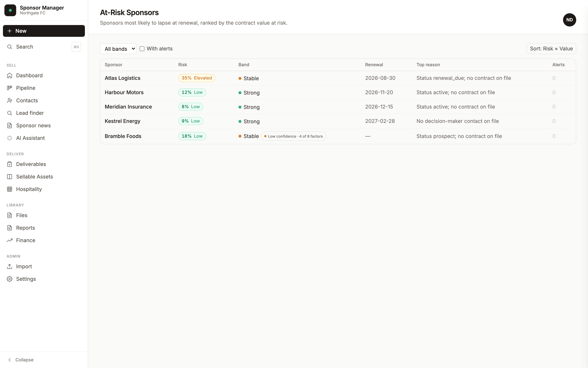Open the ND user avatar
Screen dimensions: 588x368
click(570, 20)
